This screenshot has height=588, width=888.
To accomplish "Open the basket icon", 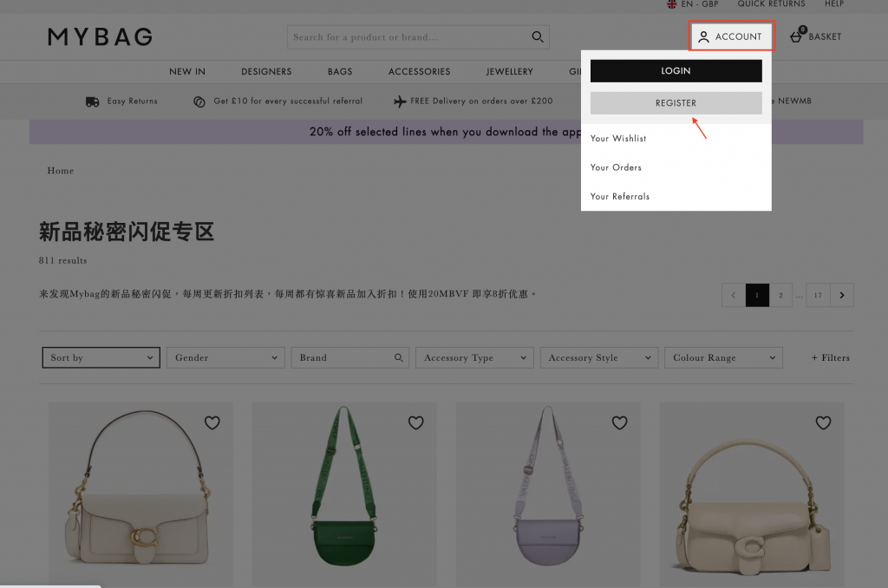I will point(796,36).
